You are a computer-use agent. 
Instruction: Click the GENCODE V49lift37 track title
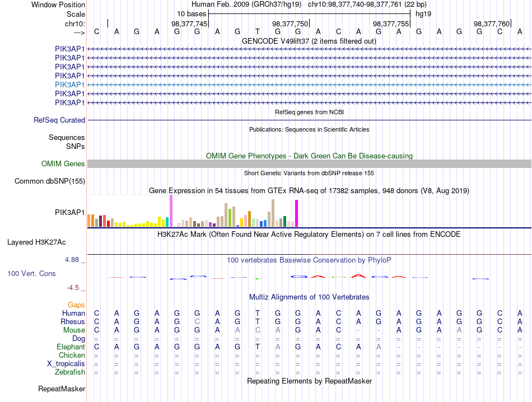tap(309, 41)
